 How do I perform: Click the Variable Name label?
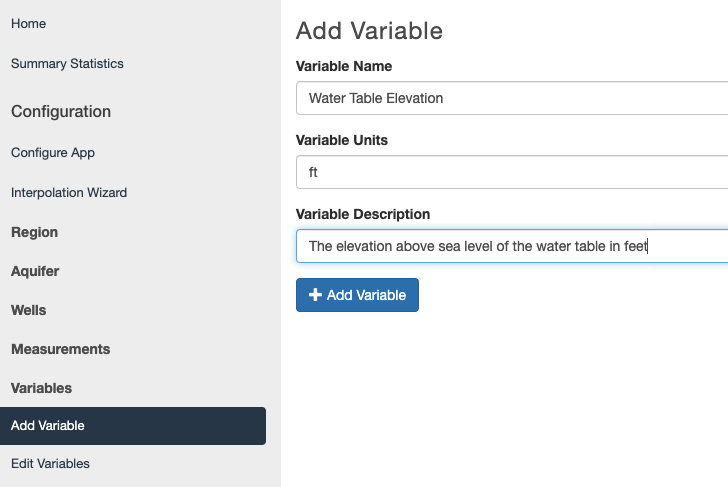344,66
